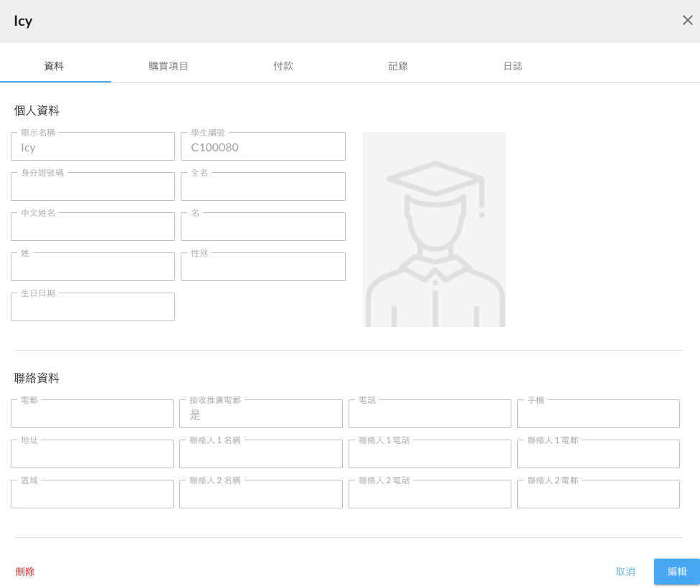Screen dimensions: 700x588
Task: Click the 聯絡人 1 電郵 field
Action: click(x=598, y=454)
